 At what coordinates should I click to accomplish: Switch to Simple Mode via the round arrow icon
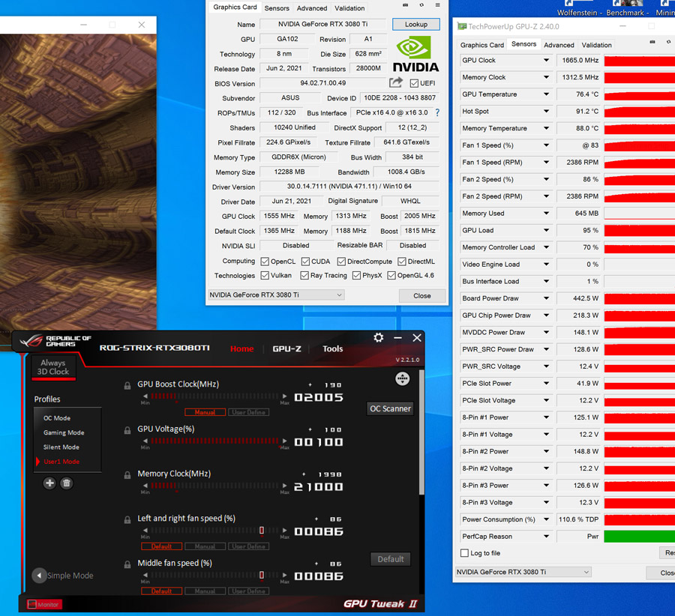(39, 575)
